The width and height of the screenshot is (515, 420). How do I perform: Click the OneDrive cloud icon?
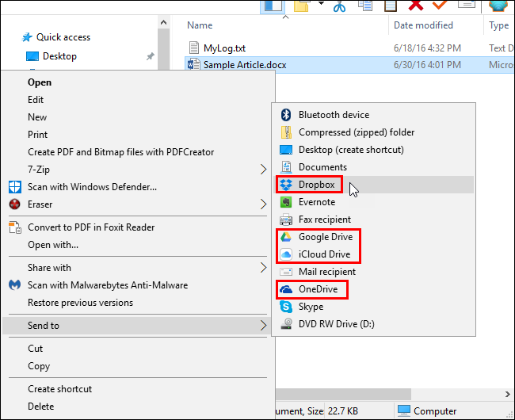[x=286, y=289]
